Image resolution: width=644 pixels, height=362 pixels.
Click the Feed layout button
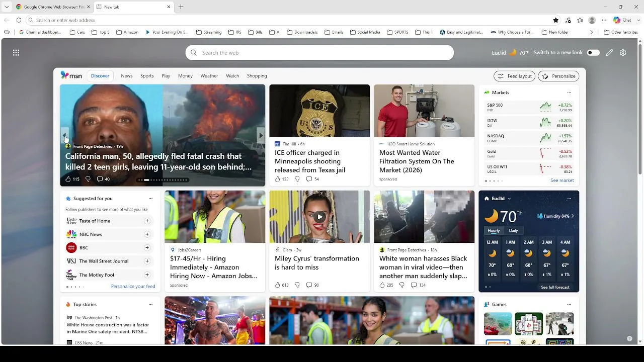point(514,76)
